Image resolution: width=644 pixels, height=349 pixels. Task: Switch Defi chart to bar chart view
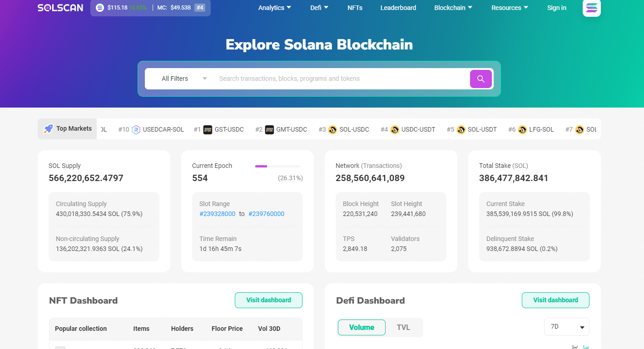586,347
